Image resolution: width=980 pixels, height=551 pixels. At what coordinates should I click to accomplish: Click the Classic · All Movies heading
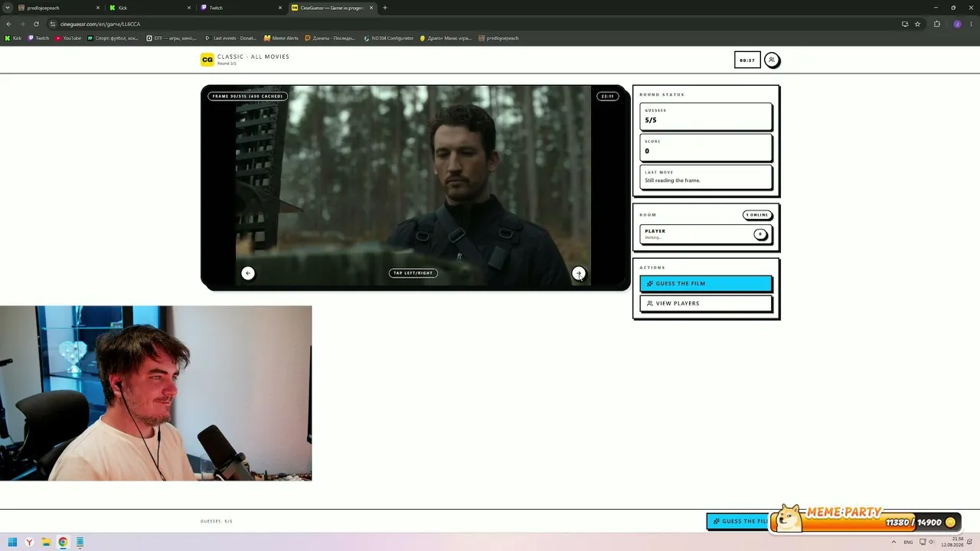253,57
